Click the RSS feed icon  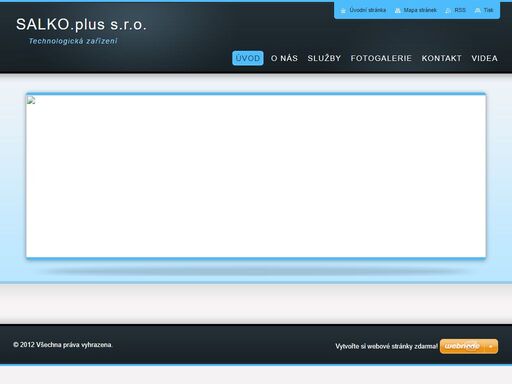point(448,11)
